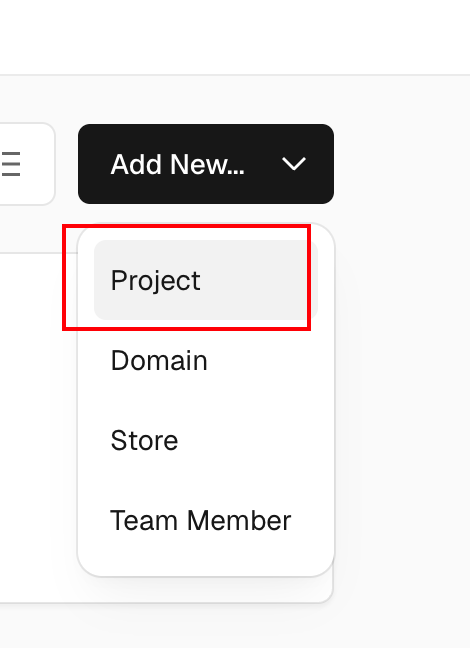Click the downward arrow beside Add New
The height and width of the screenshot is (648, 470).
293,164
